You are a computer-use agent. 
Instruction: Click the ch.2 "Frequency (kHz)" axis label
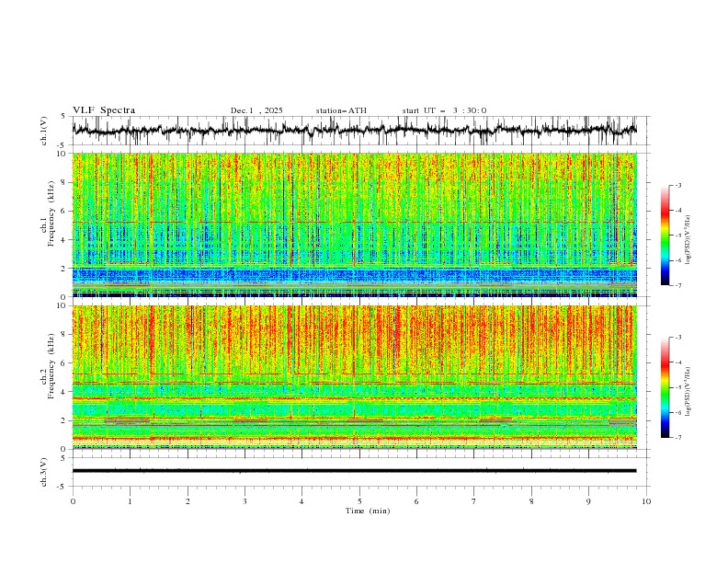point(51,366)
